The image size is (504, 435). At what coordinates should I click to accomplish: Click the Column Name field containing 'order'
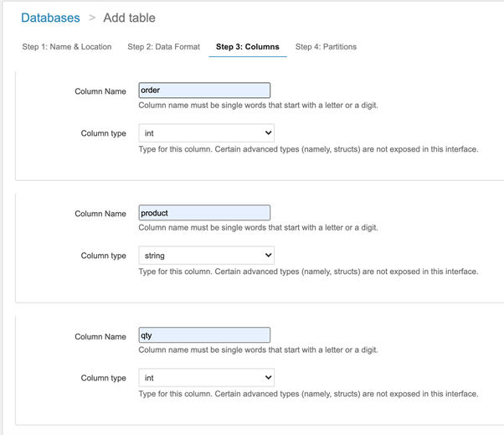pyautogui.click(x=204, y=91)
